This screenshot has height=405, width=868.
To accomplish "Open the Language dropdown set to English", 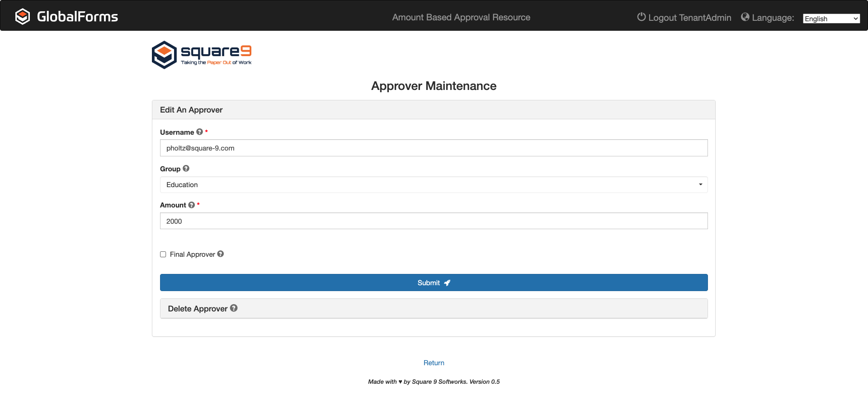I will [831, 19].
